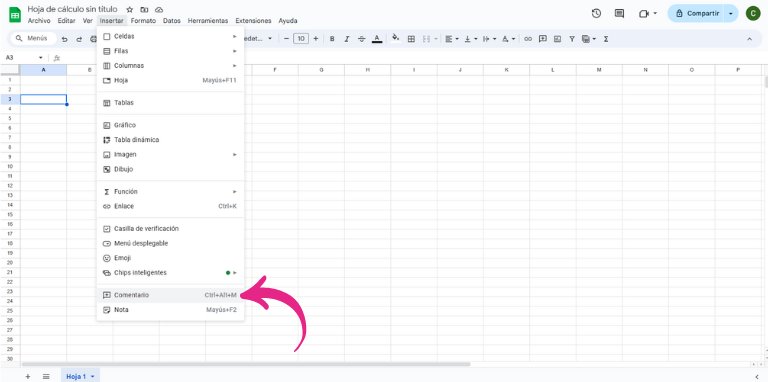Open version history clock icon
Image resolution: width=768 pixels, height=382 pixels.
tap(596, 14)
